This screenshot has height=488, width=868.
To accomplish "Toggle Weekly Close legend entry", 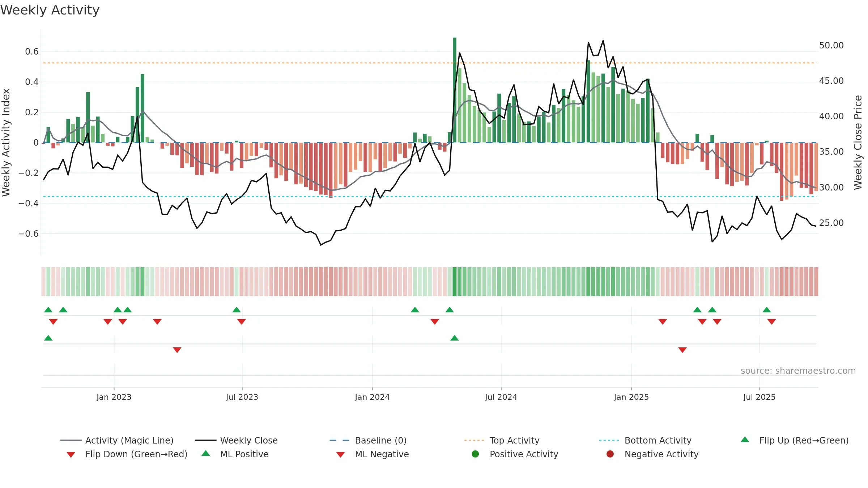I will (236, 440).
